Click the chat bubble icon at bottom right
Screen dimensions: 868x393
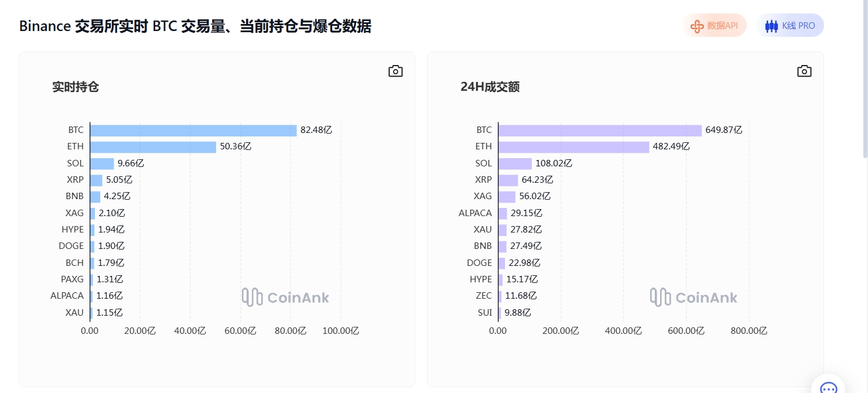(828, 388)
